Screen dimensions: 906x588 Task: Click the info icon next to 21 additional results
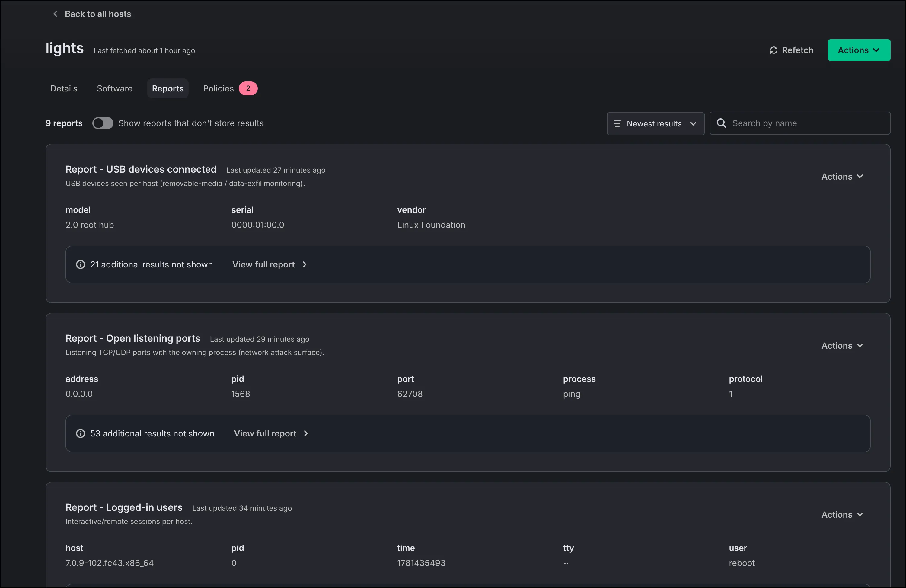tap(80, 264)
